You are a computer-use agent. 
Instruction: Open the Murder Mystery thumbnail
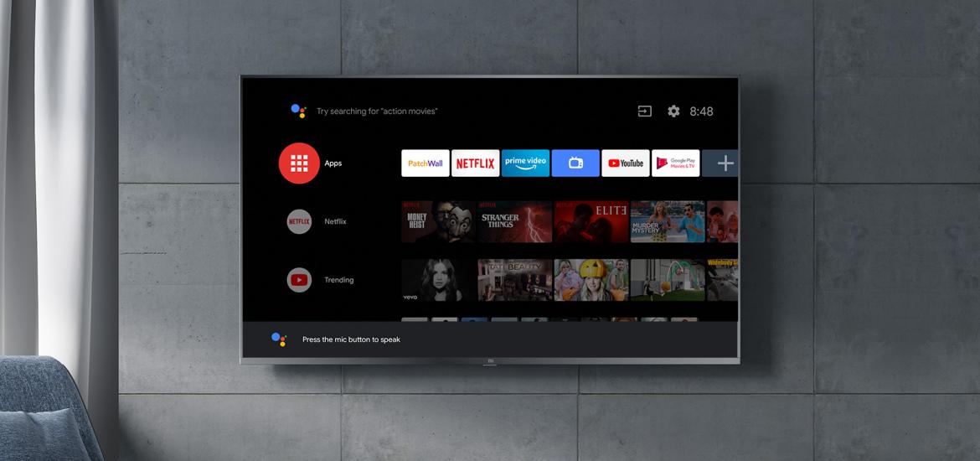click(x=668, y=221)
